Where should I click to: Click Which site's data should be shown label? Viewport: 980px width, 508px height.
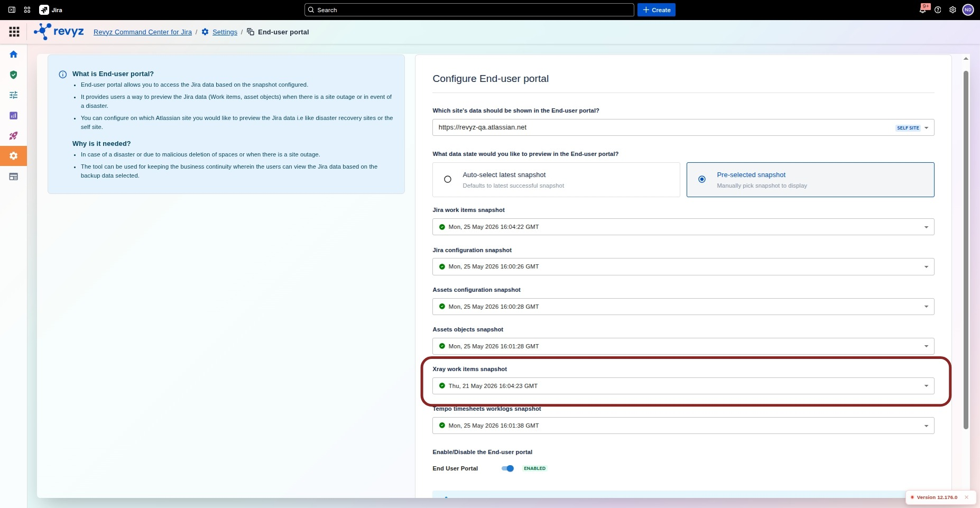(516, 110)
